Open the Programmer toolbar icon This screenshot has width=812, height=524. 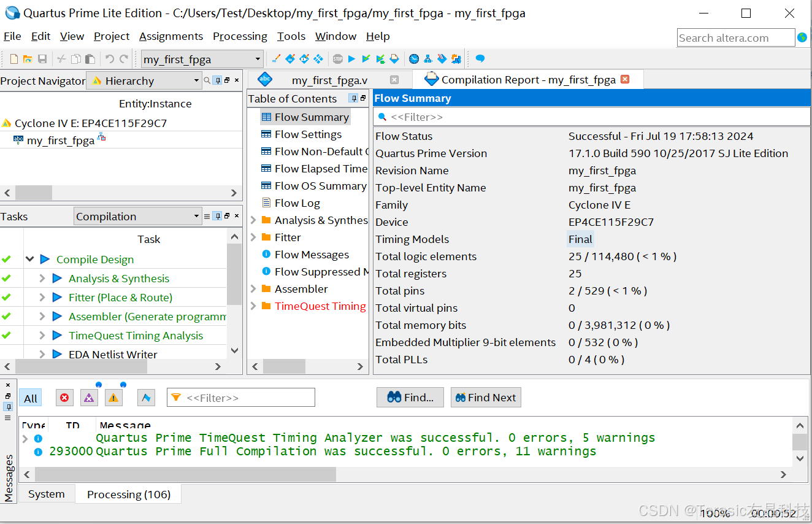tap(442, 59)
